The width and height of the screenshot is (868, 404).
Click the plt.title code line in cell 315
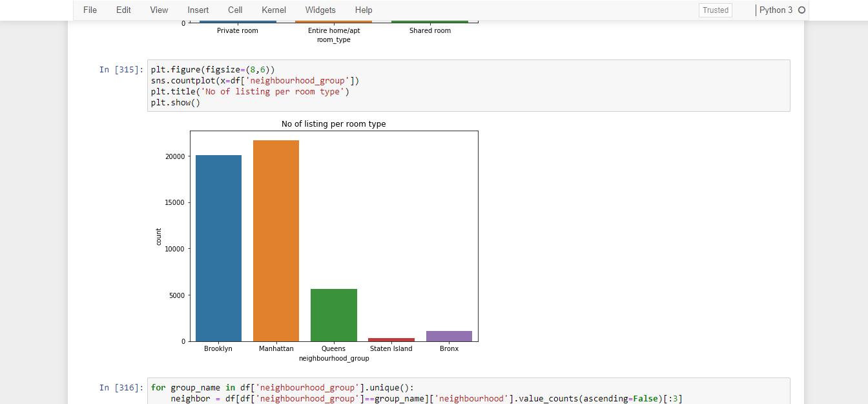pos(250,92)
